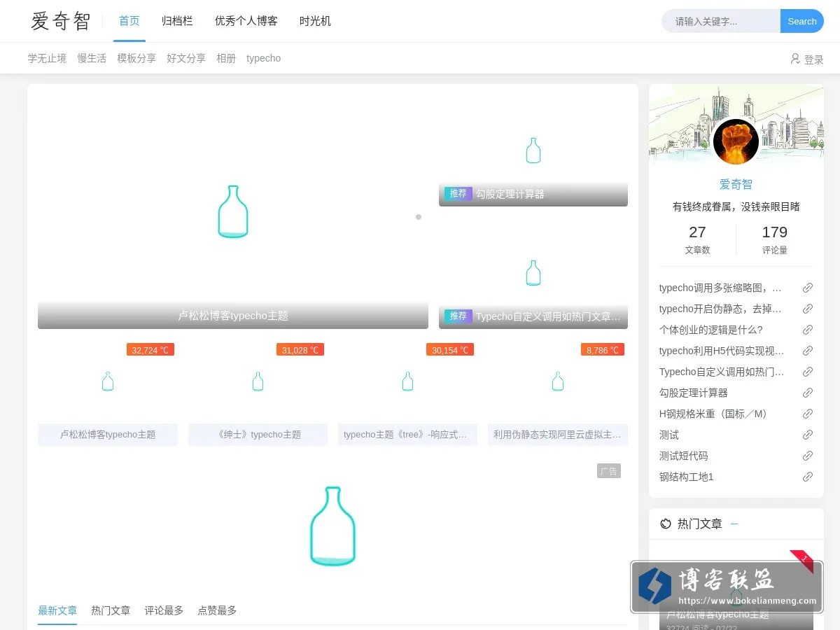Open the 慢生活 category

92,58
